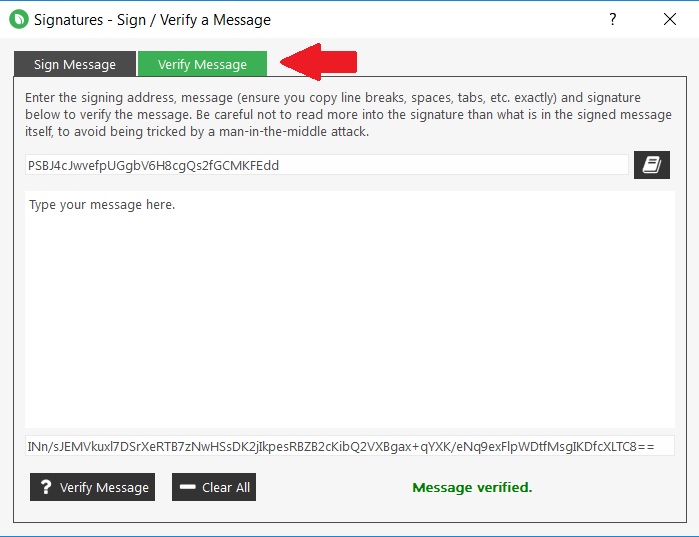Click the red arrow pointing at Verify tab
This screenshot has height=537, width=699.
(318, 62)
